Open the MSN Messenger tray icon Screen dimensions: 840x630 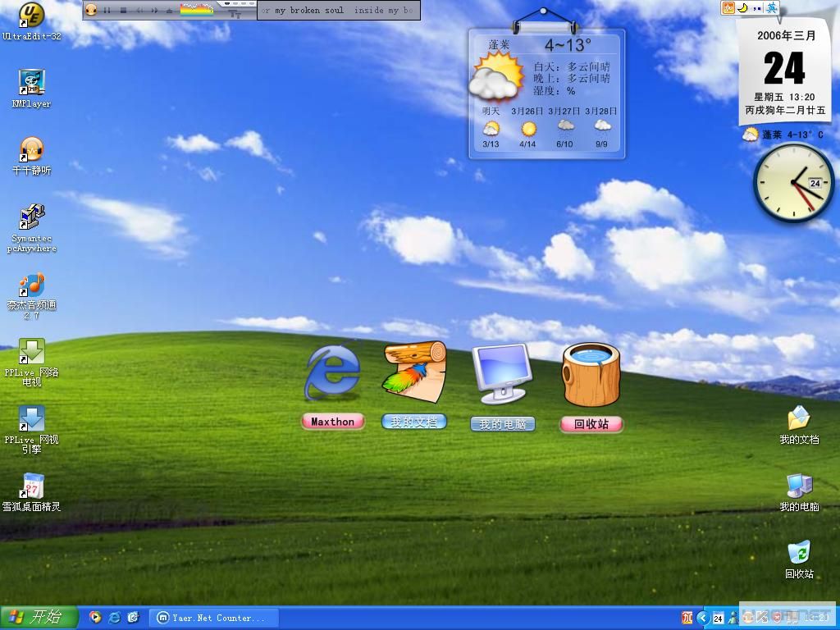coord(733,619)
